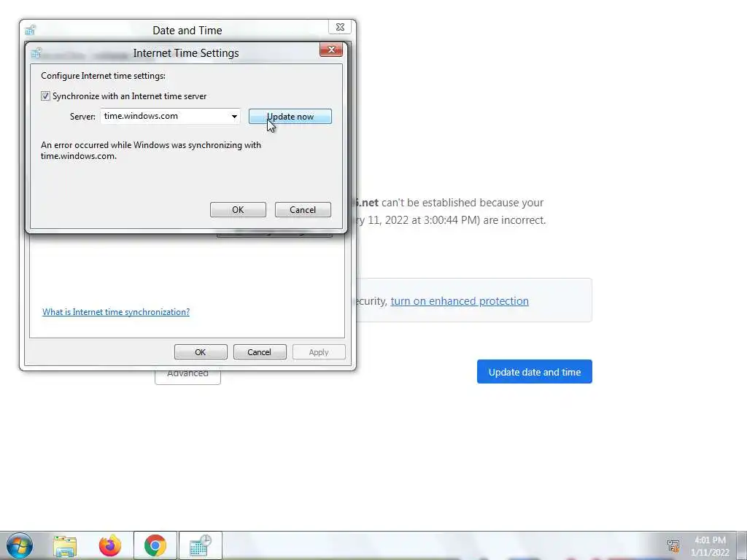This screenshot has height=560, width=747.
Task: Open turn on enhanced protection link
Action: 460,301
